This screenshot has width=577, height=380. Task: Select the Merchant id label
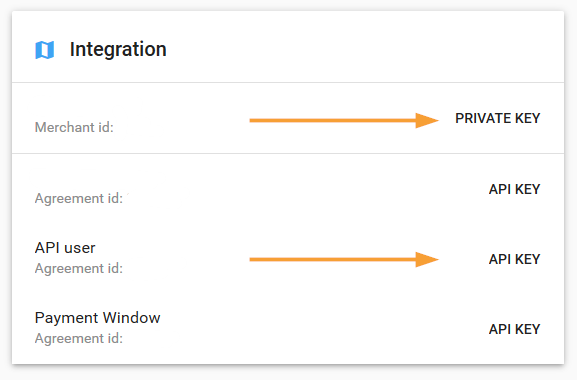(x=74, y=127)
